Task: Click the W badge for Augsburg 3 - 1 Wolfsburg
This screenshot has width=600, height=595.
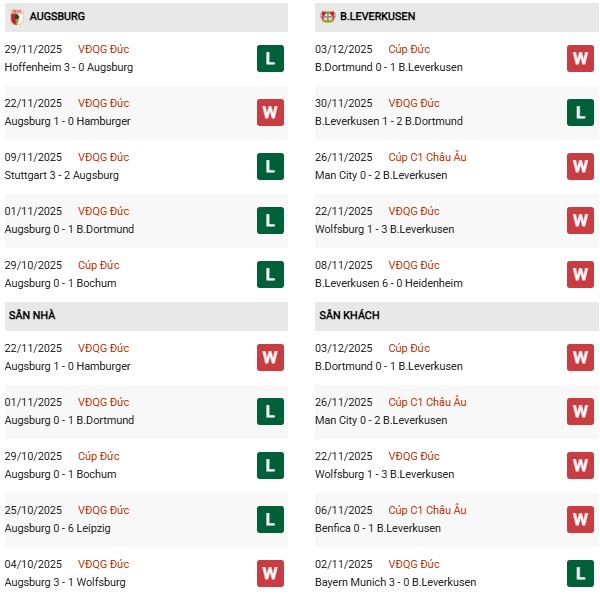Action: coord(270,573)
